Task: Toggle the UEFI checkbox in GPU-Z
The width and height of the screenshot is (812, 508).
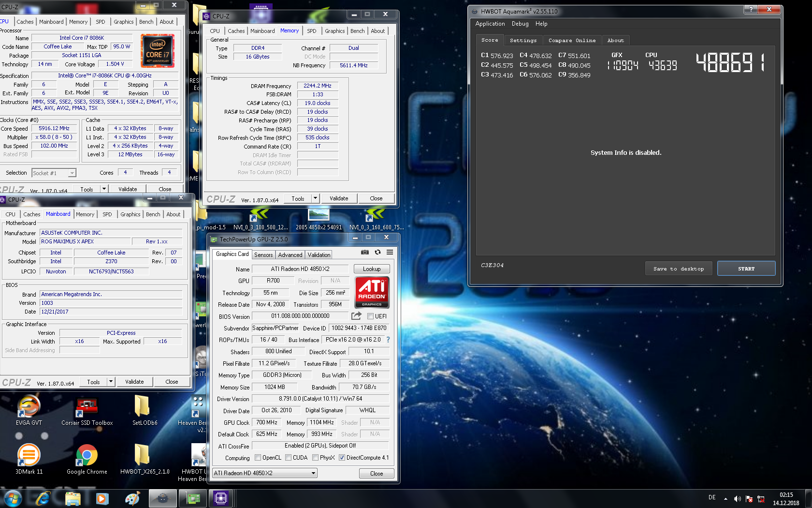Action: [x=370, y=316]
